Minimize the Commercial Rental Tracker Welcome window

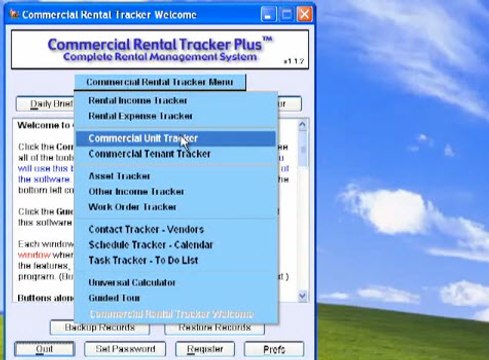[x=268, y=15]
